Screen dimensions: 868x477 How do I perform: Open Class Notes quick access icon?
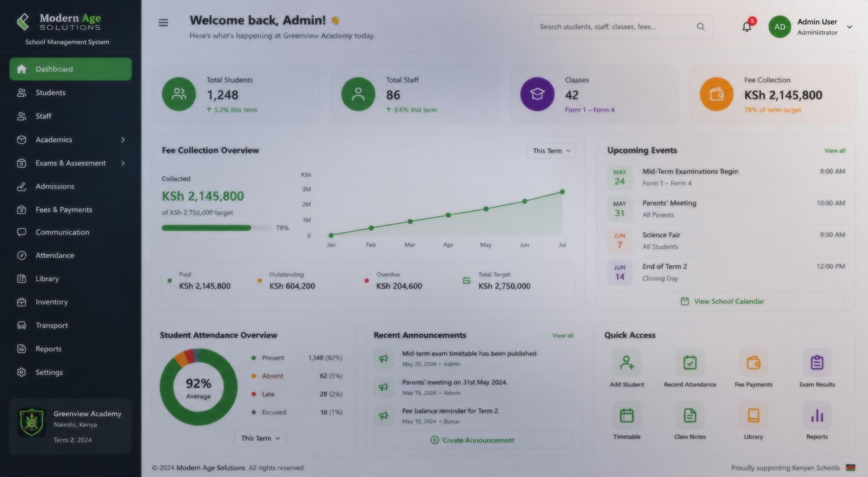pos(690,415)
